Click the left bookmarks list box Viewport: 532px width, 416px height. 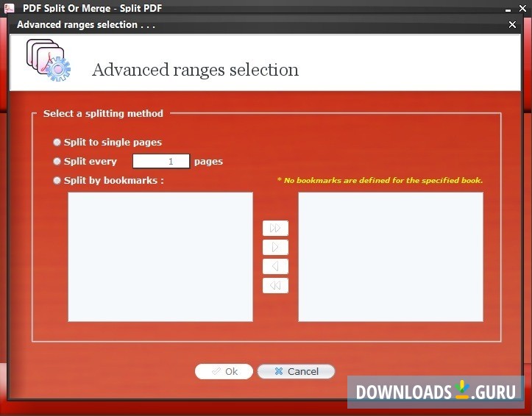point(160,257)
